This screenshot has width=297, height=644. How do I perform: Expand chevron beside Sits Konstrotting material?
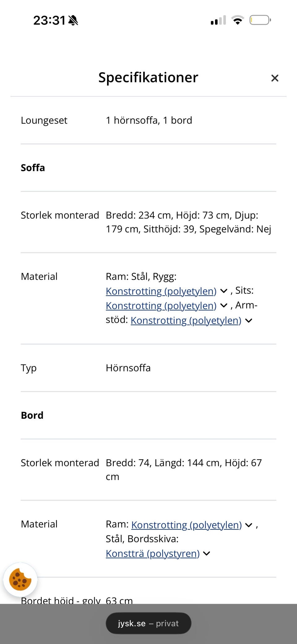click(x=224, y=306)
